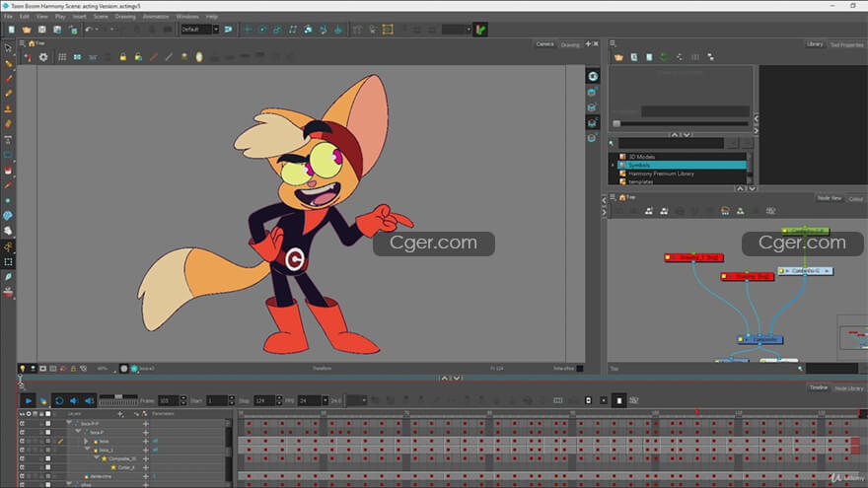Expand the Symbols folder arrow in Library
868x488 pixels.
tap(613, 165)
